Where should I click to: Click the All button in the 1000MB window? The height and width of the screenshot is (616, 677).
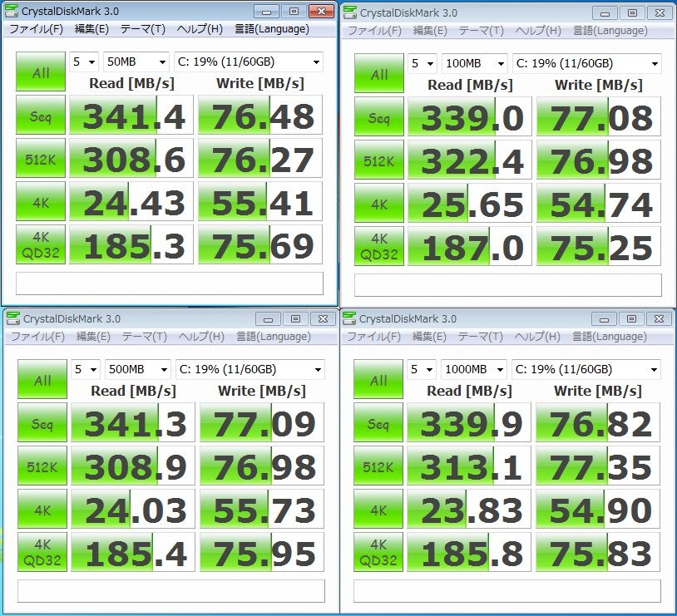378,379
